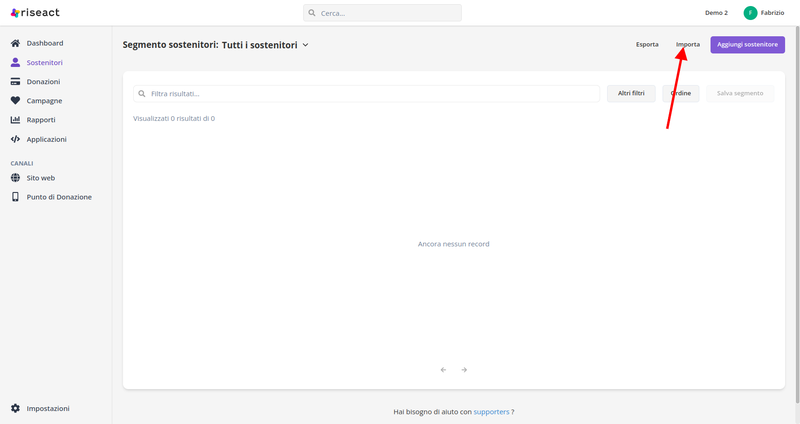
Task: Open the Fabrizio user account menu
Action: pos(765,13)
